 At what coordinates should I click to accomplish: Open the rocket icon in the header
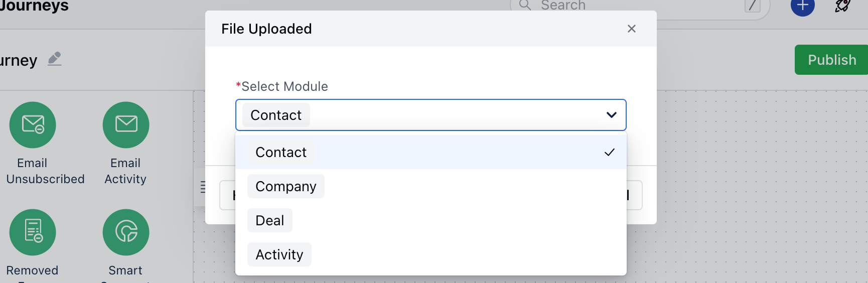coord(842,6)
